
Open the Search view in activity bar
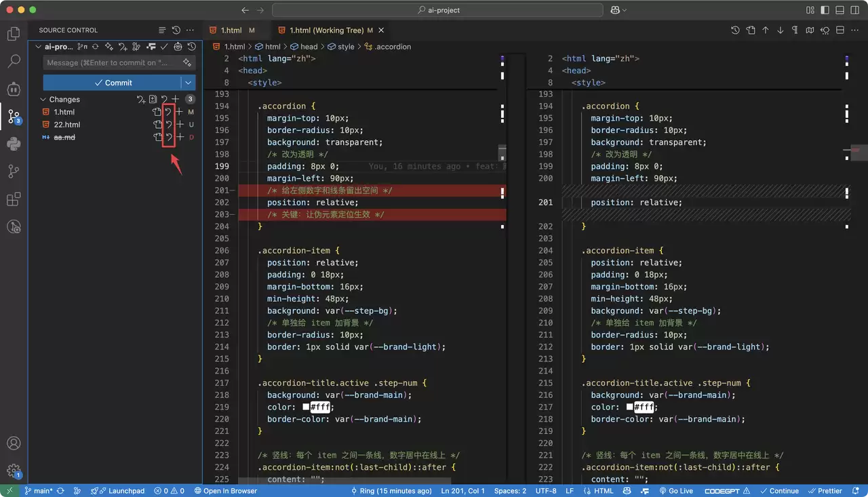[x=14, y=61]
